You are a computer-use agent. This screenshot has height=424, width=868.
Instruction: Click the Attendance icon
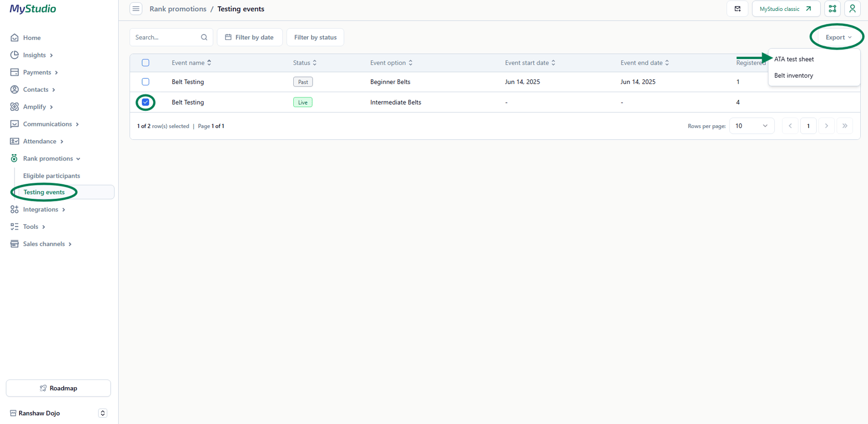15,141
